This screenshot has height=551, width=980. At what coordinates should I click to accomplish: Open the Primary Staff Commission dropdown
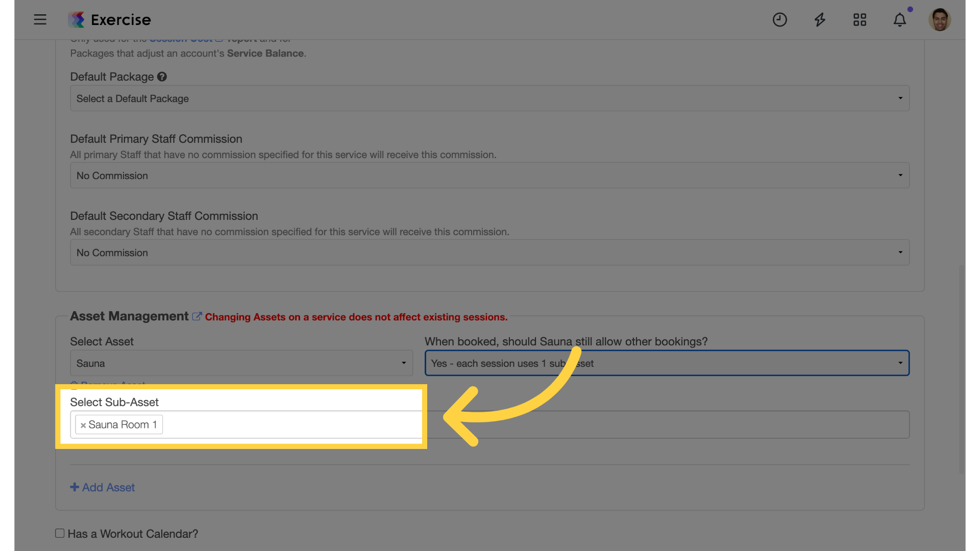click(489, 175)
